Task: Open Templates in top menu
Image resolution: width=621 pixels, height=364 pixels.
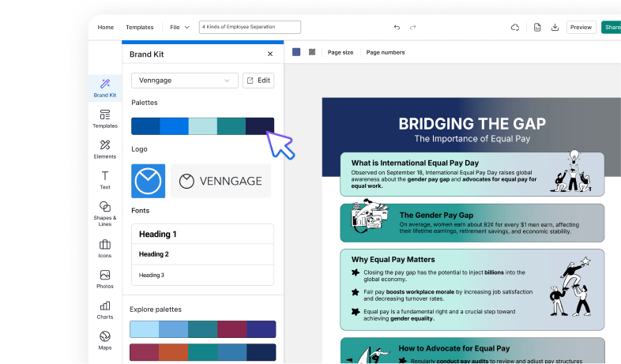Action: pyautogui.click(x=139, y=28)
